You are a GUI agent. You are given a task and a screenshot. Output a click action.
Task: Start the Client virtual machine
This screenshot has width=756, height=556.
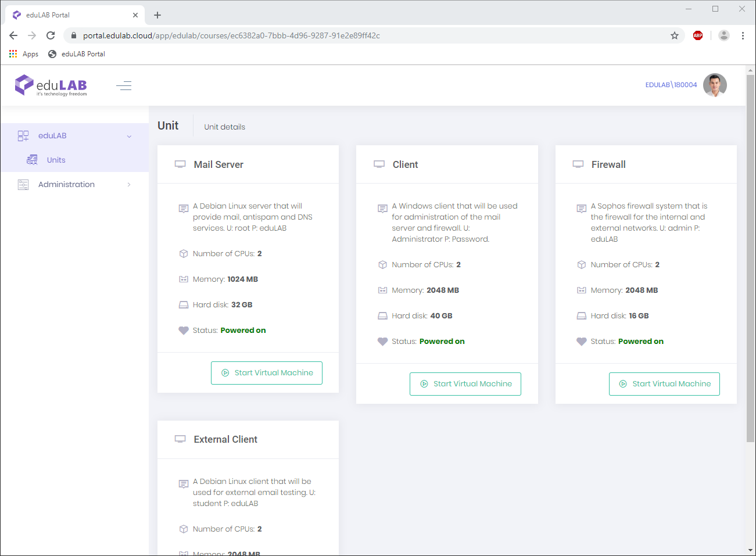click(465, 384)
